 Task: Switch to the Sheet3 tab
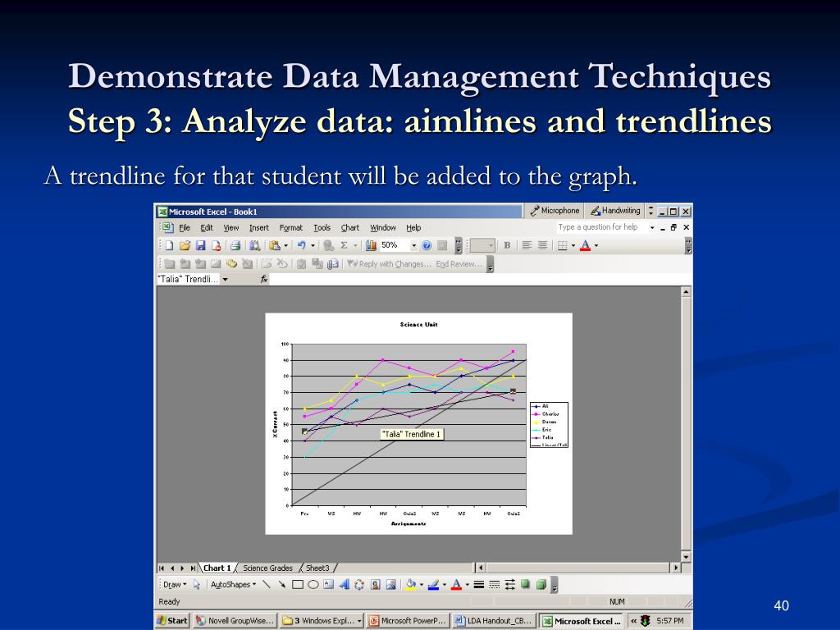coord(317,568)
